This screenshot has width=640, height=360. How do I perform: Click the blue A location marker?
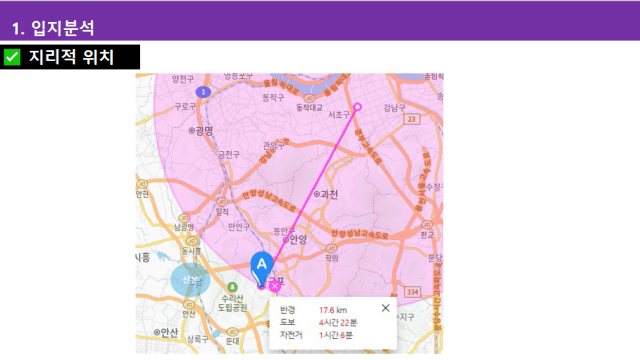tap(261, 270)
